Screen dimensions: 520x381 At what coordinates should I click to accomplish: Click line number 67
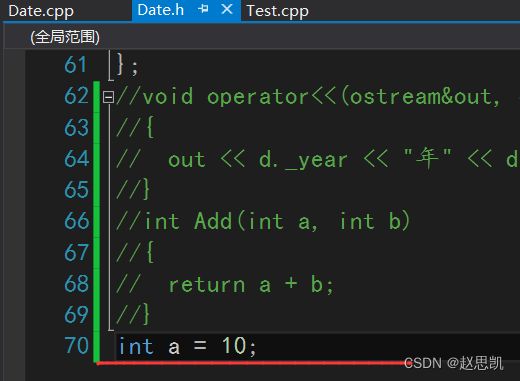coord(76,252)
